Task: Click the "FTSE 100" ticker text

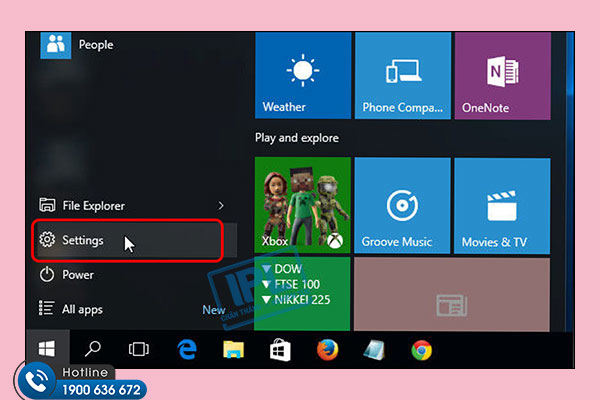Action: [x=297, y=284]
